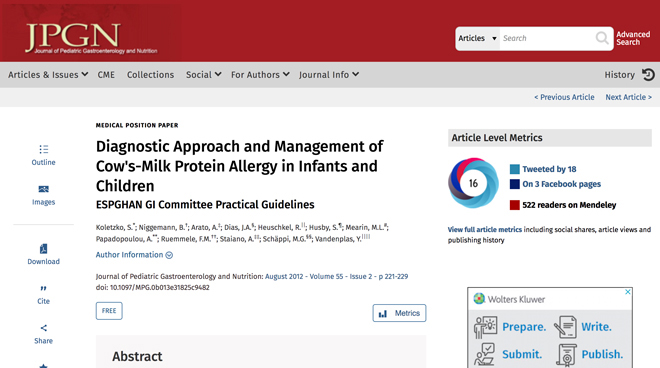This screenshot has height=368, width=660.
Task: Open the Collections menu item
Action: tap(150, 75)
